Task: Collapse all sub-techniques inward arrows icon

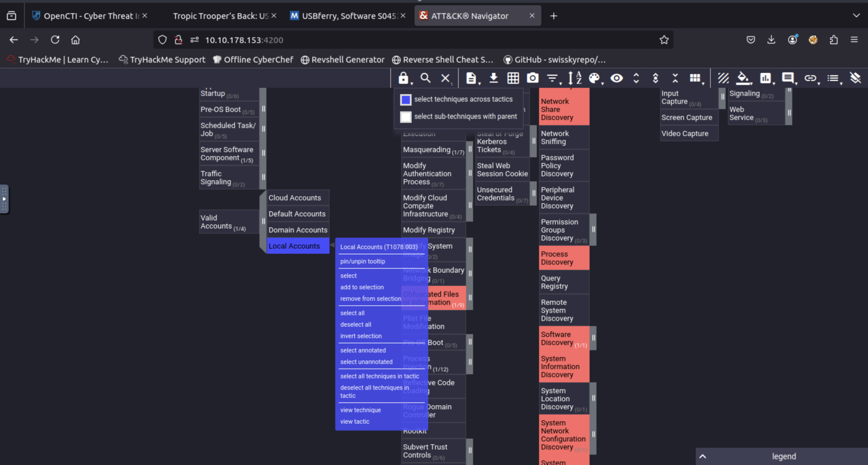Action: click(x=675, y=78)
